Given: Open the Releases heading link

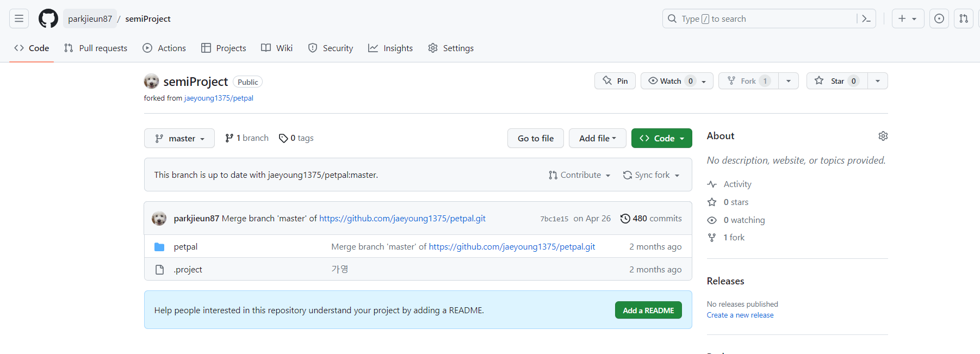Looking at the screenshot, I should [725, 281].
